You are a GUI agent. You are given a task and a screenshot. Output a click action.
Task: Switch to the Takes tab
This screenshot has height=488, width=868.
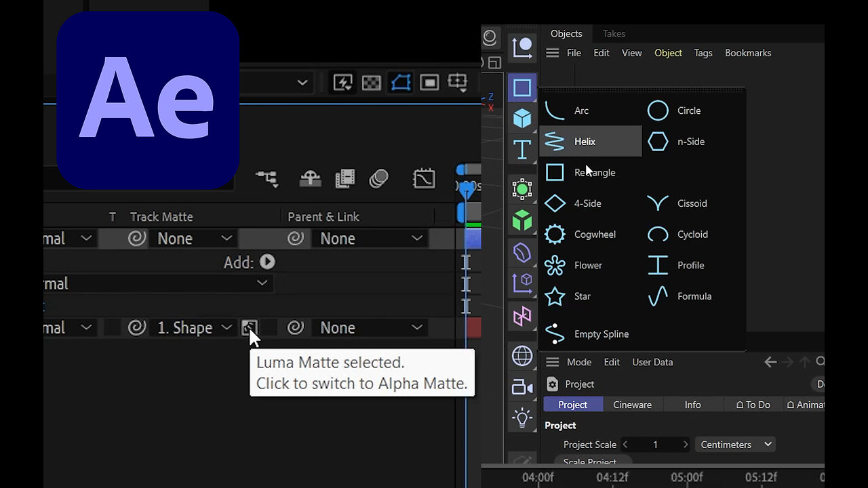pyautogui.click(x=614, y=34)
